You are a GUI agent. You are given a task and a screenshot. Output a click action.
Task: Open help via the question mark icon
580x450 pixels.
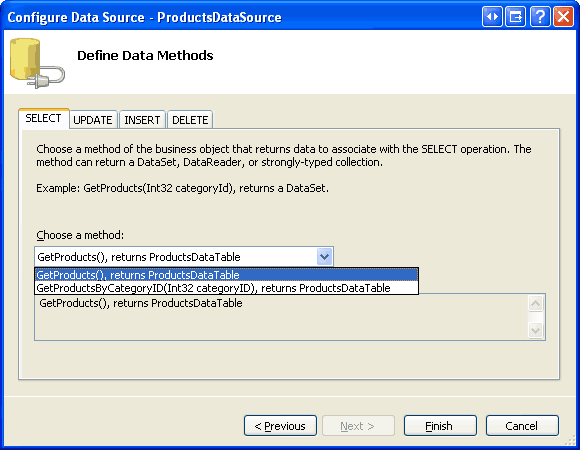(x=540, y=17)
